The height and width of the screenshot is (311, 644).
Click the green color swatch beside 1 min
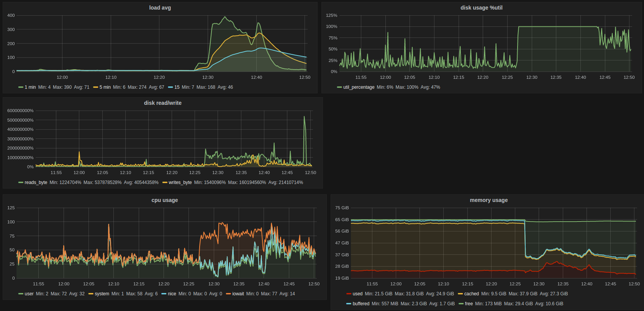[x=21, y=87]
